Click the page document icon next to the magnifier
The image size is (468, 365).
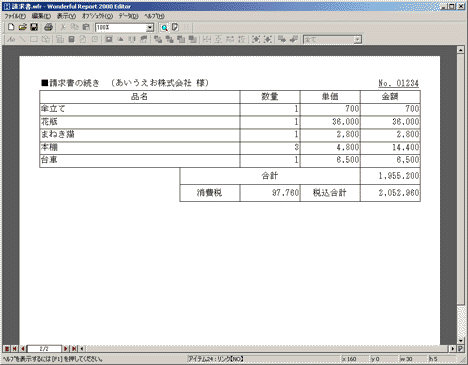click(175, 28)
